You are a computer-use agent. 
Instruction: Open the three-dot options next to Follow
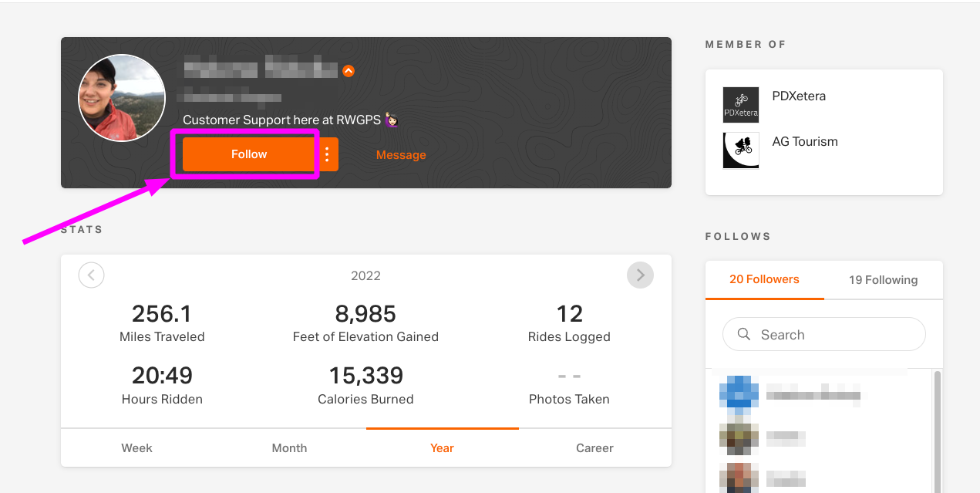[x=327, y=154]
